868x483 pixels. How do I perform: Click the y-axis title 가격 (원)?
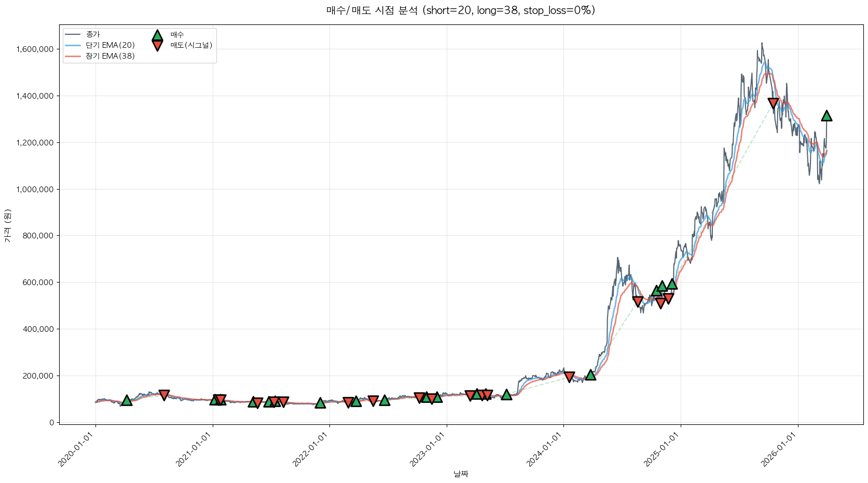pyautogui.click(x=7, y=225)
